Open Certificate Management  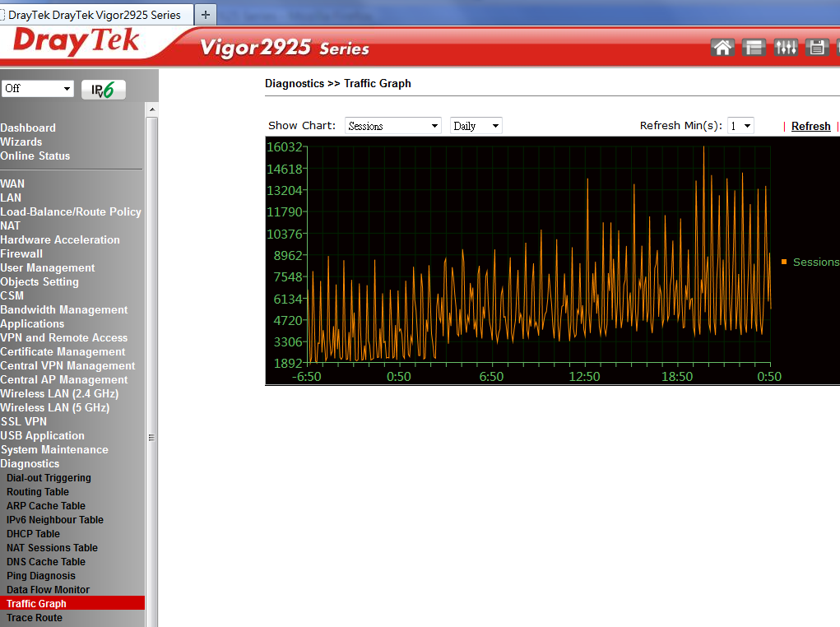pos(63,351)
